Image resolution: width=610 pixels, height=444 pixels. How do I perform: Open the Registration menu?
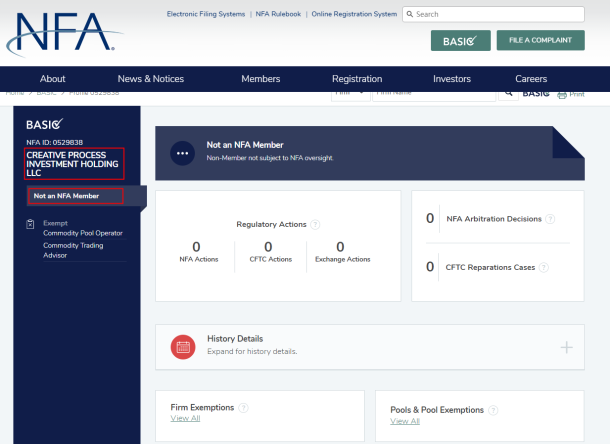point(357,79)
